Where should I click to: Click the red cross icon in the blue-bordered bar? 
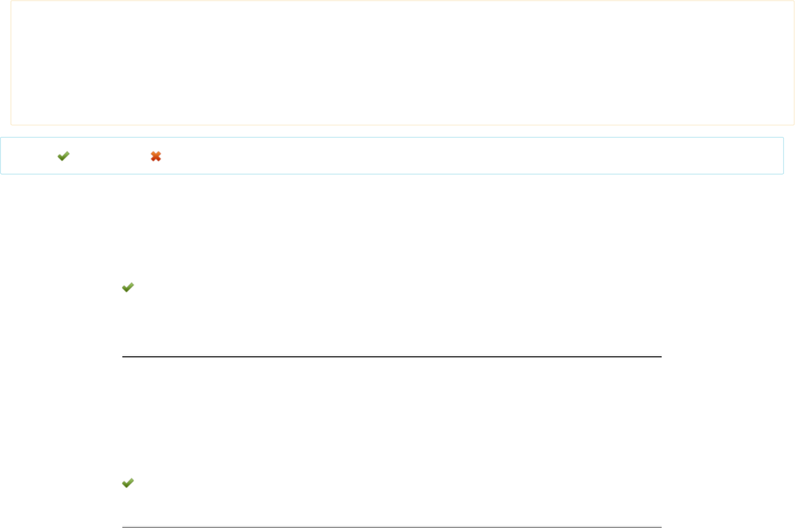pyautogui.click(x=156, y=156)
